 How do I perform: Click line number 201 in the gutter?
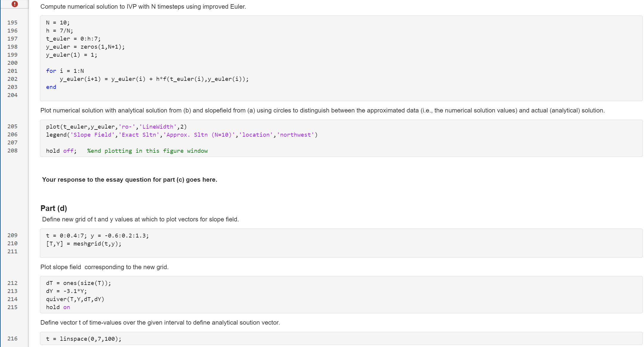(13, 71)
